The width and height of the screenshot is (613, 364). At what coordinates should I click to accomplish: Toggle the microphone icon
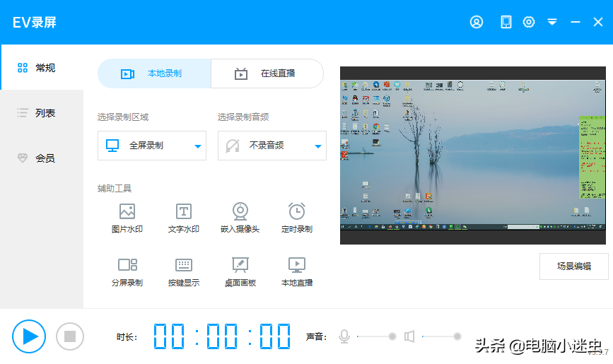point(344,336)
